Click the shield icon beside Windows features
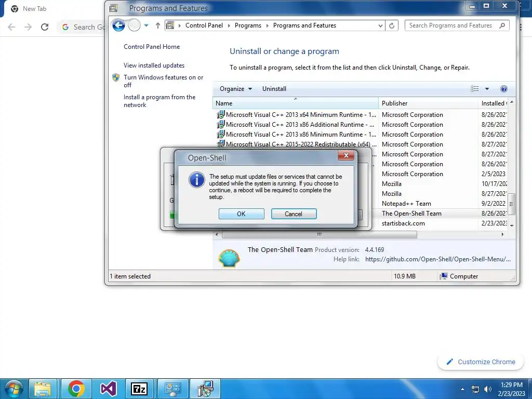Screen dimensions: 532x399 coord(116,77)
